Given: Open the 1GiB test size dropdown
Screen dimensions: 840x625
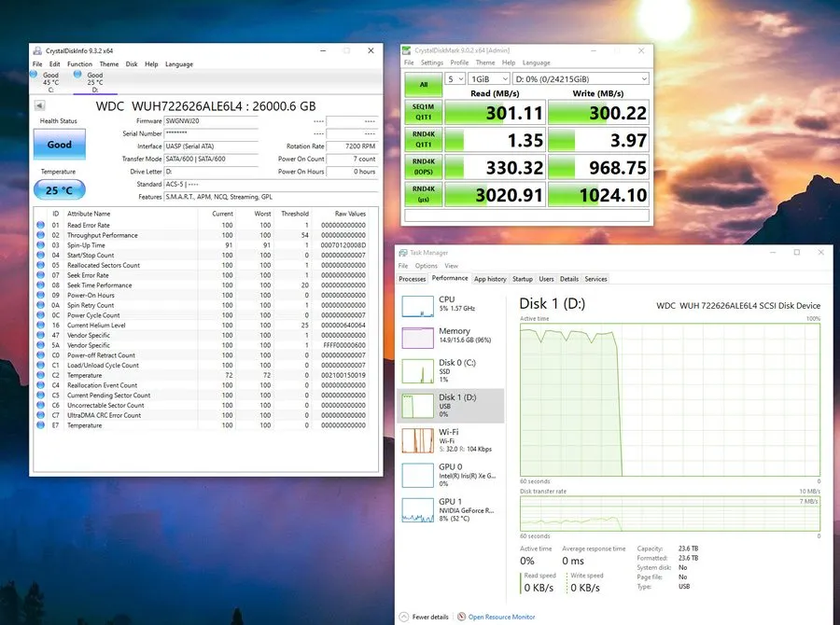Looking at the screenshot, I should tap(488, 78).
